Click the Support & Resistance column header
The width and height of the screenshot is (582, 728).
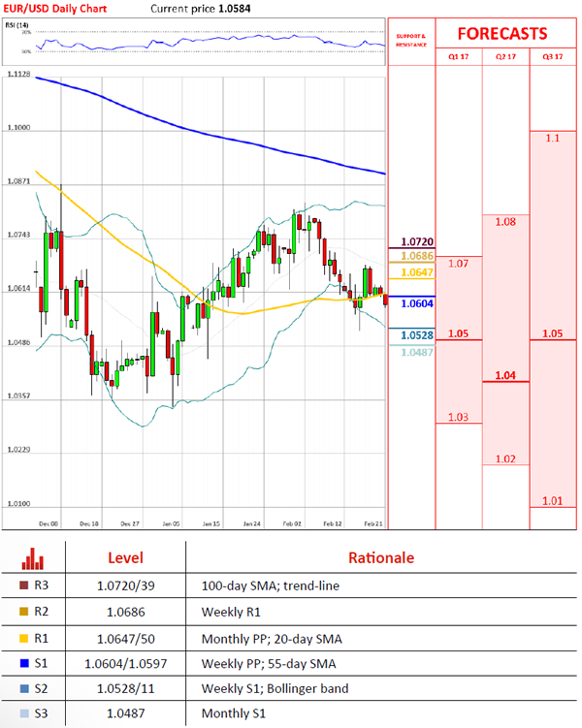[411, 41]
